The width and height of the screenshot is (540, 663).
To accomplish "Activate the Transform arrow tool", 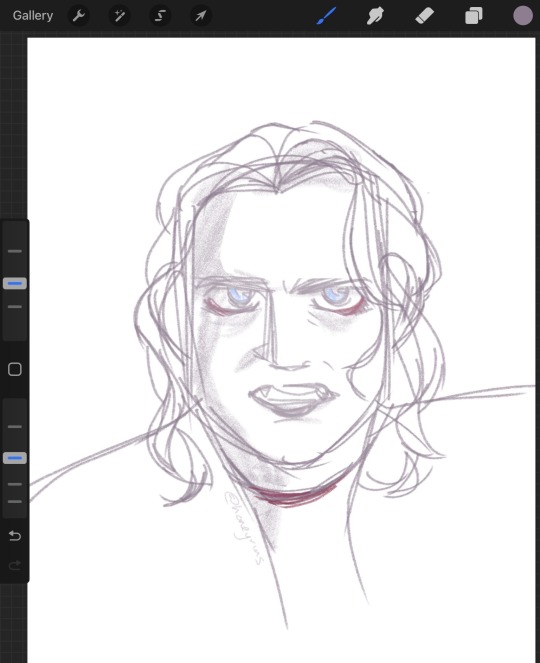I will point(200,16).
